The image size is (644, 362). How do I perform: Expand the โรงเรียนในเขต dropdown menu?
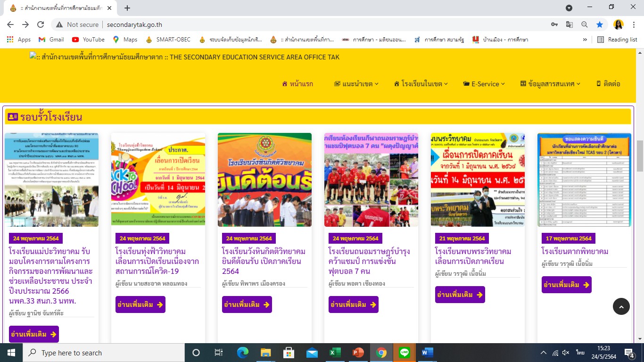(421, 84)
